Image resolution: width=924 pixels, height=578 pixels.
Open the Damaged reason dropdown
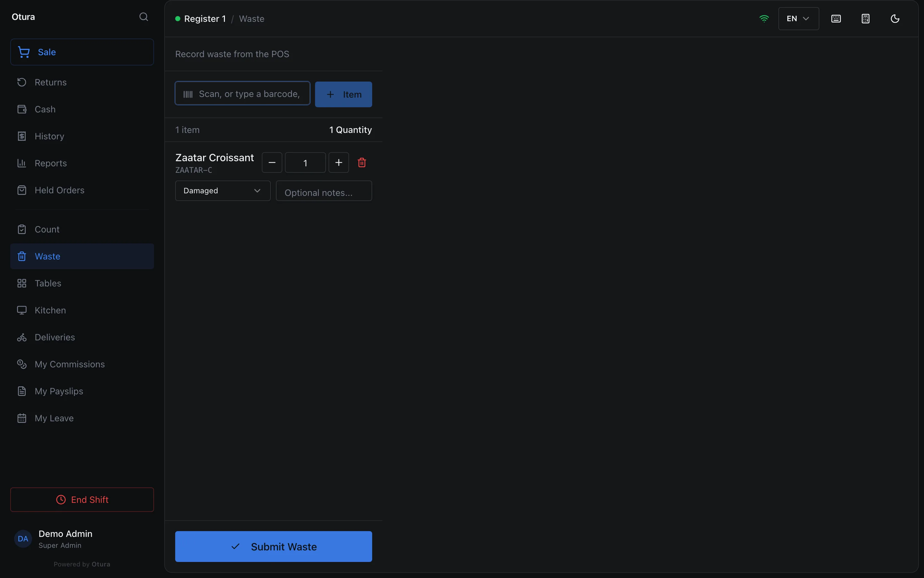(x=223, y=191)
